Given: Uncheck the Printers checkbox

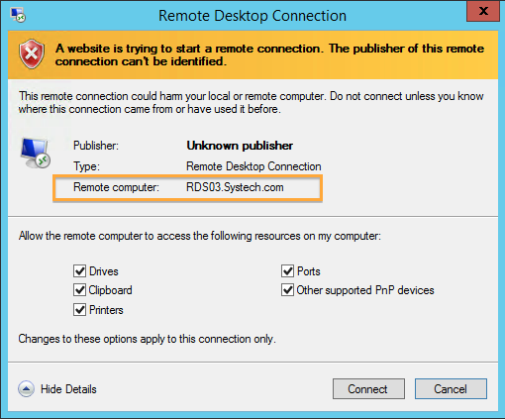Looking at the screenshot, I should point(79,310).
